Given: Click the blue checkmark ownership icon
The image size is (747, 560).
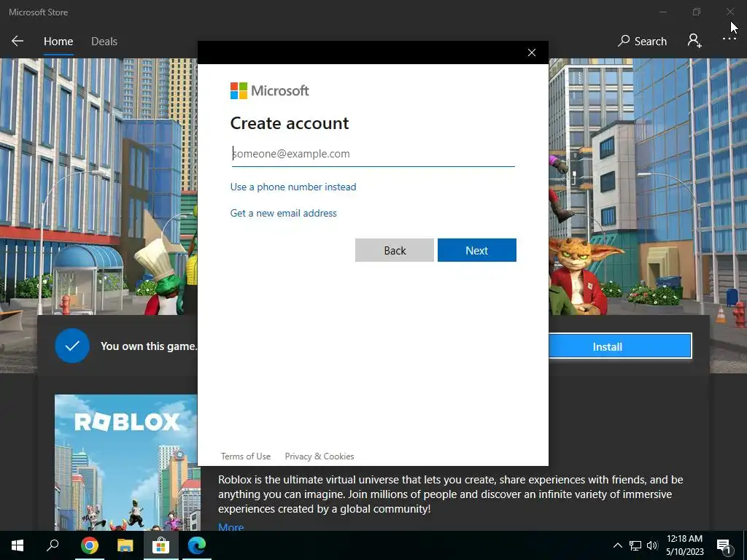Looking at the screenshot, I should [72, 346].
